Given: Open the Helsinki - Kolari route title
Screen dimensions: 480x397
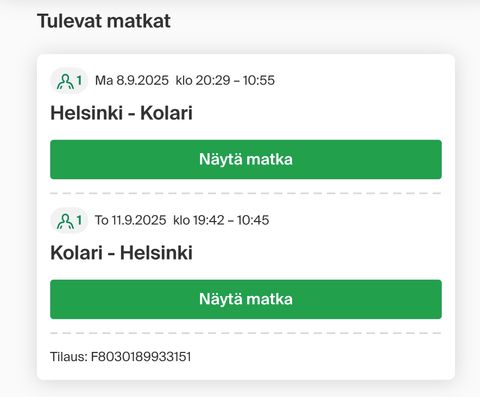Looking at the screenshot, I should tap(121, 113).
